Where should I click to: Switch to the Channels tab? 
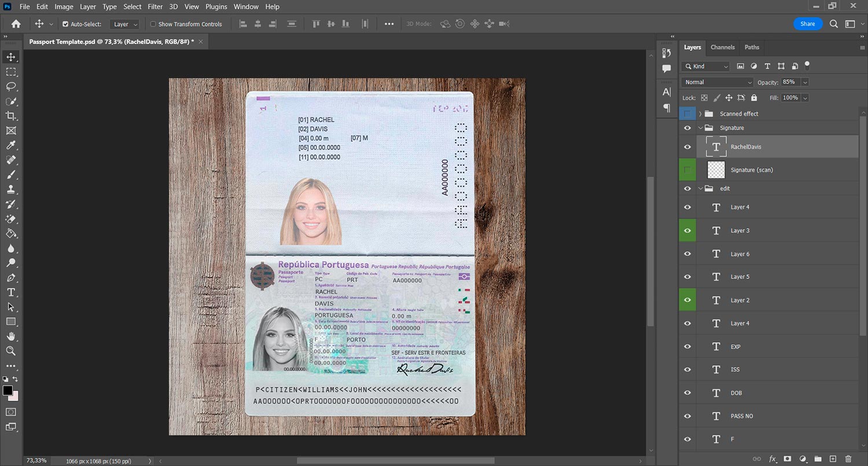(x=723, y=47)
